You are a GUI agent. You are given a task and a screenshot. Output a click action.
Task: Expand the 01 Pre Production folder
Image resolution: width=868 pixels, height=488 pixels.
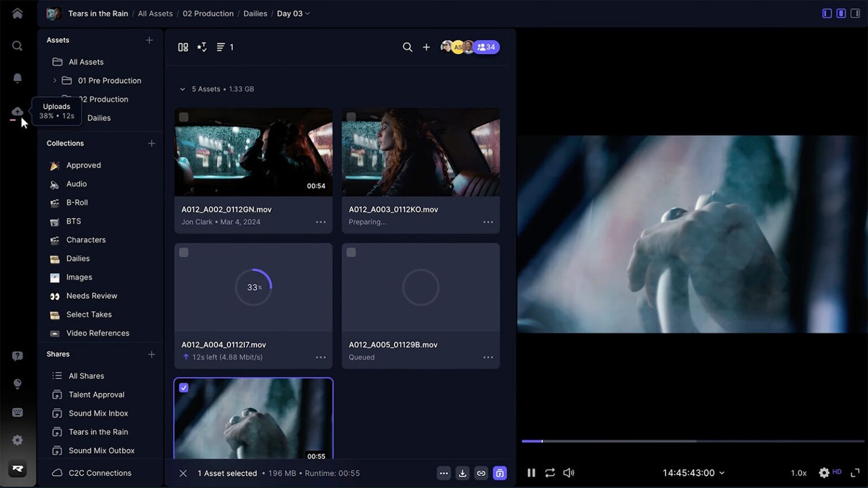pyautogui.click(x=55, y=81)
